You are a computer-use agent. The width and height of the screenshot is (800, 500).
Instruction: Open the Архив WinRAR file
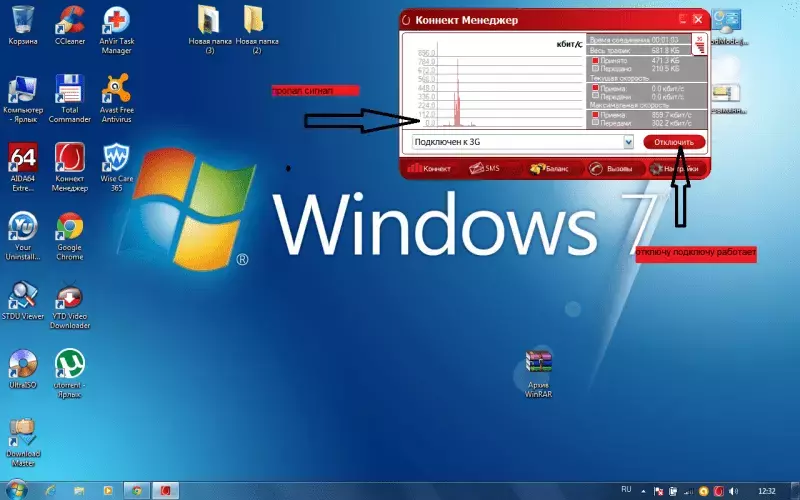coord(539,373)
